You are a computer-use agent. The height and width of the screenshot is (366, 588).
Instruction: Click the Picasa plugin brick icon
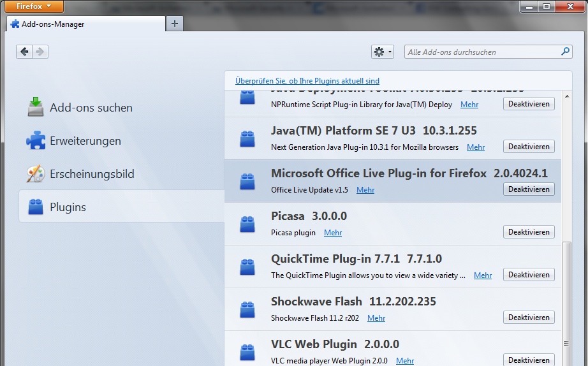247,224
